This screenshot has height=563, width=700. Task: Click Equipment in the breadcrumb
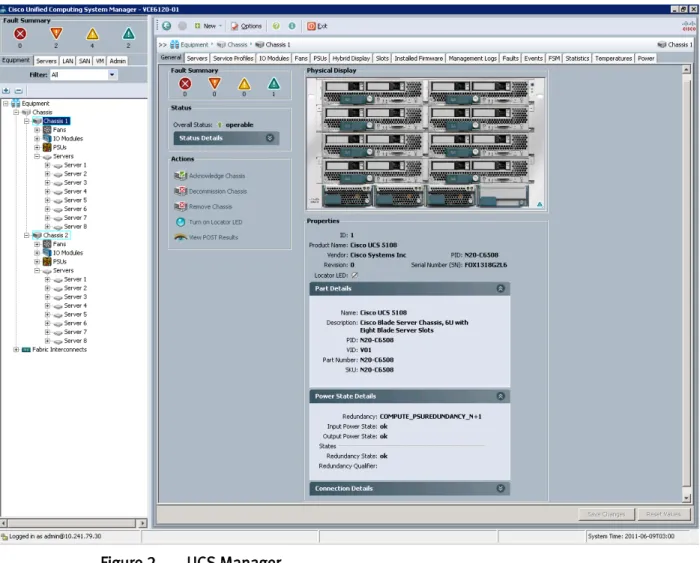pos(194,45)
